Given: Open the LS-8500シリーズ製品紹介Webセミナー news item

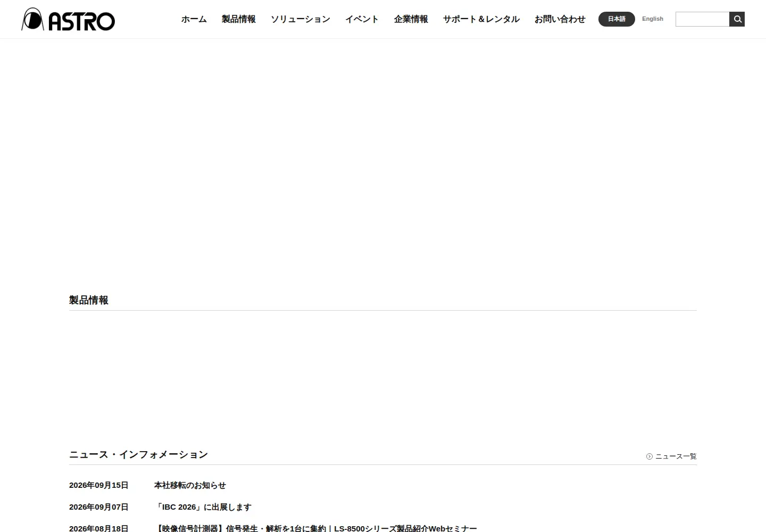Looking at the screenshot, I should 315,528.
